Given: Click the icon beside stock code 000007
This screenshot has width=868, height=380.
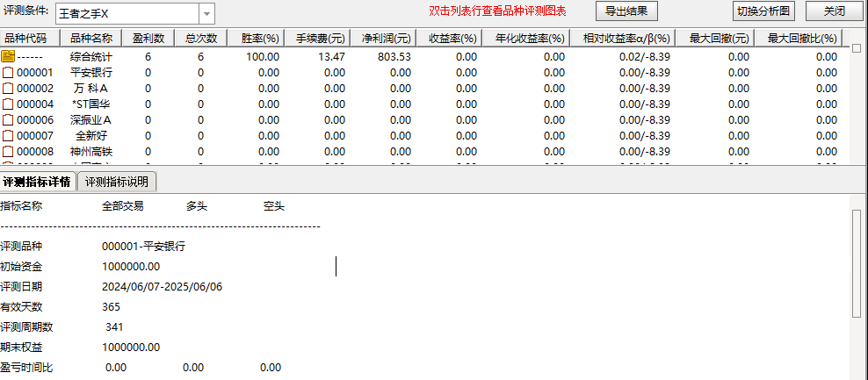Looking at the screenshot, I should (x=9, y=136).
